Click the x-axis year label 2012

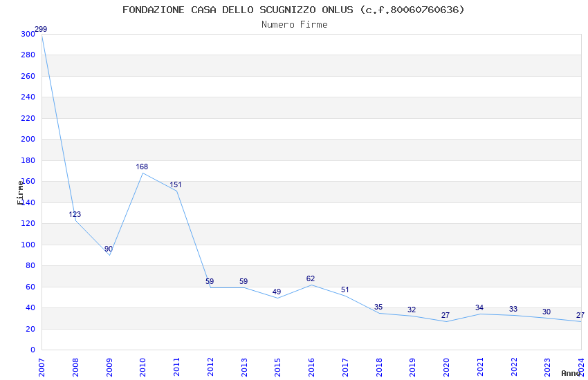pos(210,368)
